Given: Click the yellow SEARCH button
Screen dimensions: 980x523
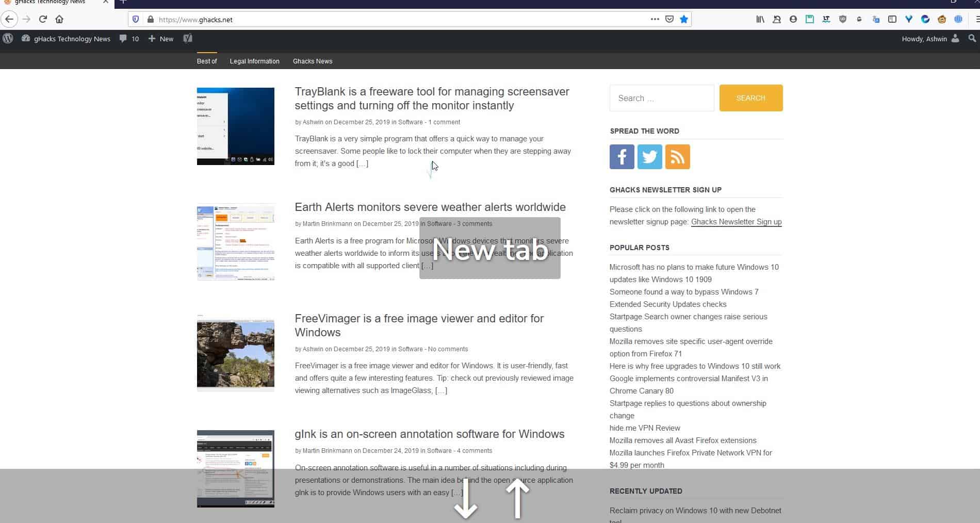Looking at the screenshot, I should (751, 98).
